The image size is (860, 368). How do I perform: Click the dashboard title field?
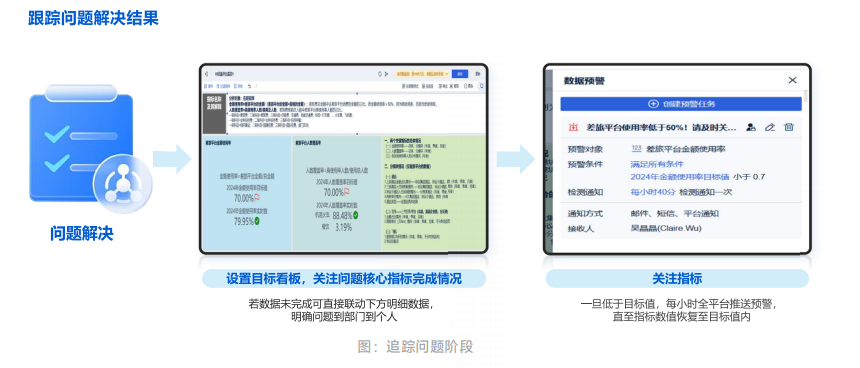tap(225, 73)
